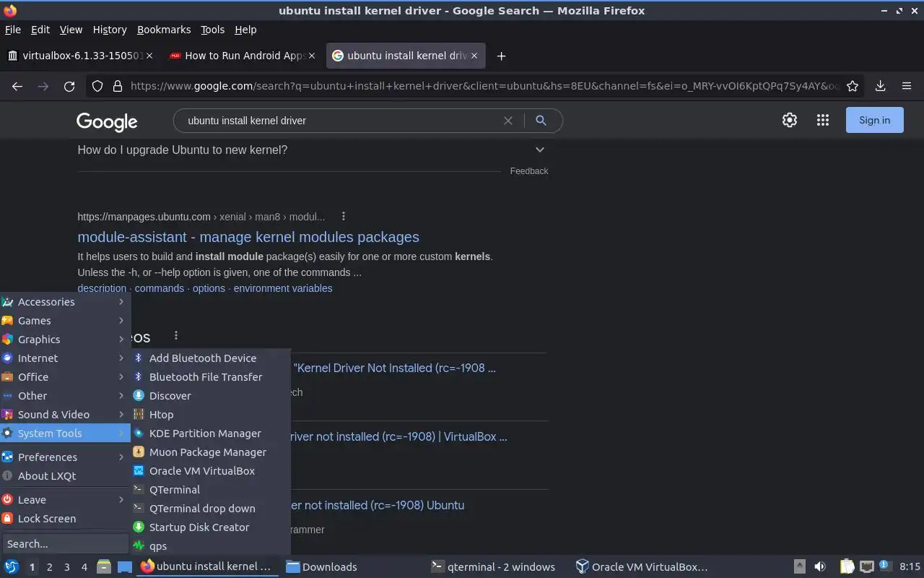Image resolution: width=924 pixels, height=578 pixels.
Task: Click the Feedback link
Action: click(529, 171)
